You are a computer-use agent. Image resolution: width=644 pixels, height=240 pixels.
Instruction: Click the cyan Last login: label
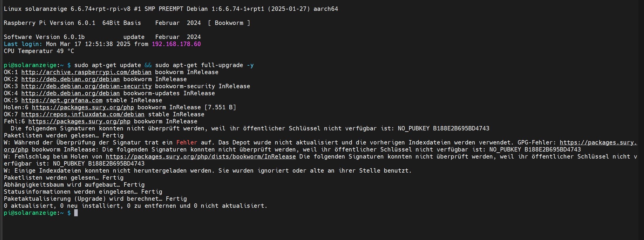(x=23, y=44)
